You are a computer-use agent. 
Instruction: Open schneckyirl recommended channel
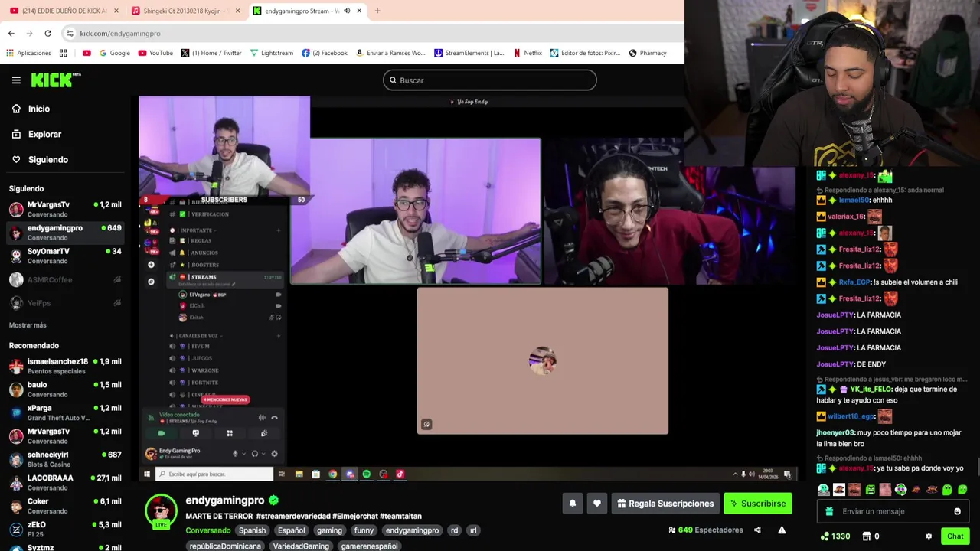[x=65, y=459]
